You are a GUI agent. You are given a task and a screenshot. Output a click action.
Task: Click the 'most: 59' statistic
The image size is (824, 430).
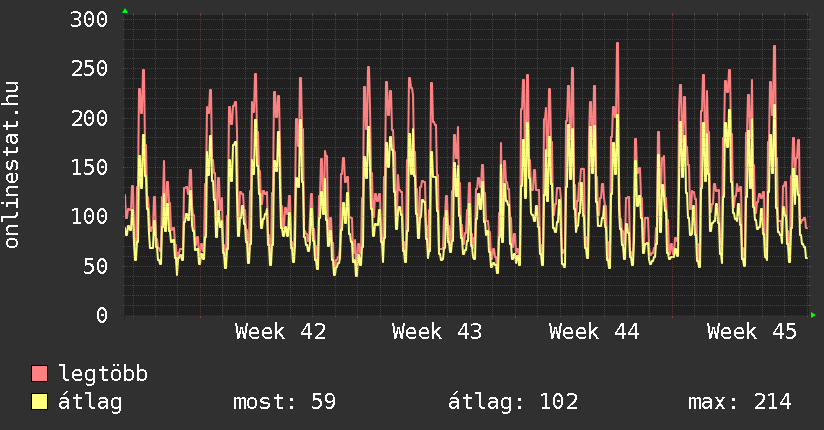click(x=284, y=402)
